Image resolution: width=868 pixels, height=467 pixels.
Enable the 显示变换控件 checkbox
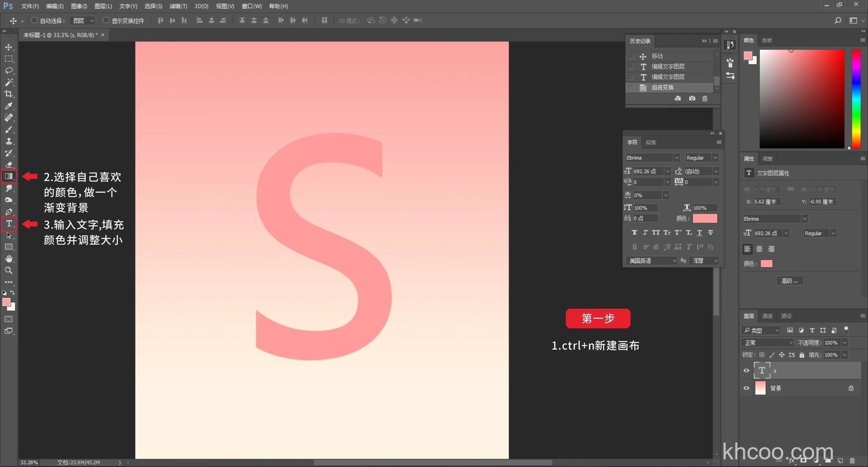coord(105,20)
